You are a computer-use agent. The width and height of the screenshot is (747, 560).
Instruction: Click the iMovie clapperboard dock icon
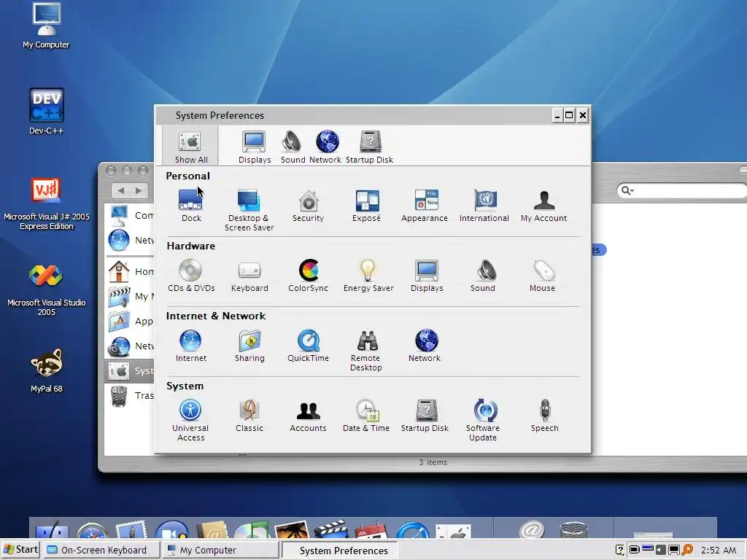pyautogui.click(x=332, y=529)
